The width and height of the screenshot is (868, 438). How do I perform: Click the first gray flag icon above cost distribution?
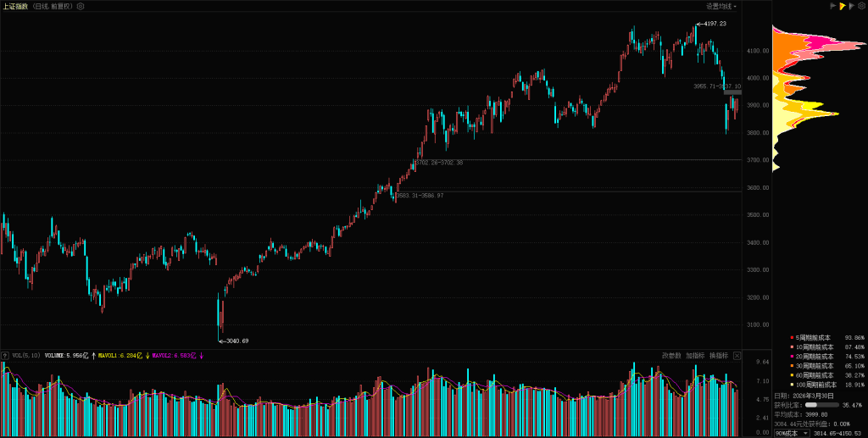pyautogui.click(x=832, y=7)
